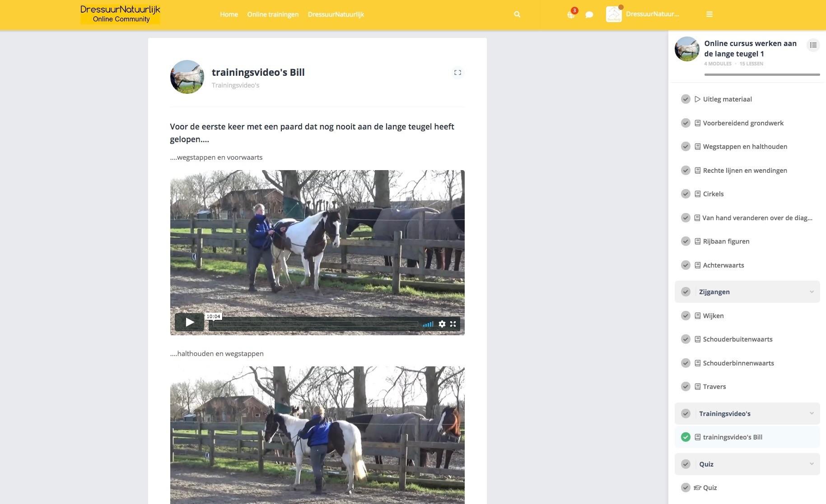Go to Online trainingen menu
The width and height of the screenshot is (826, 504).
coord(273,14)
